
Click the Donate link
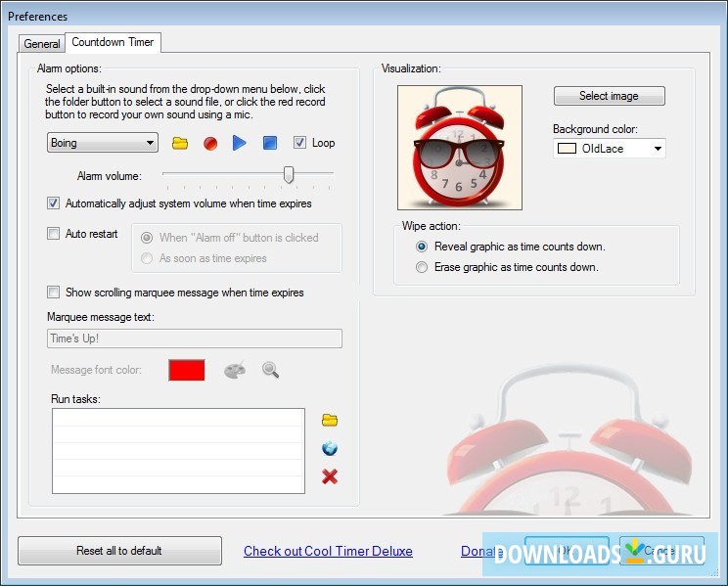(x=481, y=551)
